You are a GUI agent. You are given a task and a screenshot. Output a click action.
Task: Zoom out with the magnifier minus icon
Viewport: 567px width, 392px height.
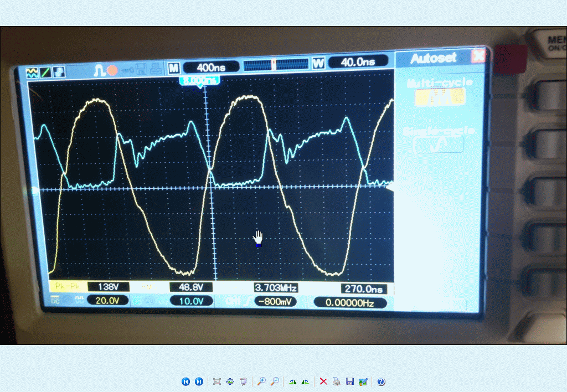point(275,381)
